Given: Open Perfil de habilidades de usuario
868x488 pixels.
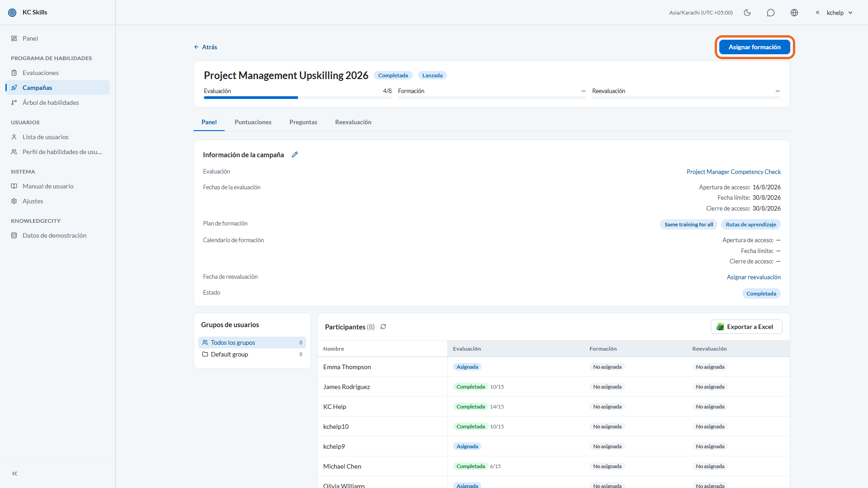Looking at the screenshot, I should 58,152.
